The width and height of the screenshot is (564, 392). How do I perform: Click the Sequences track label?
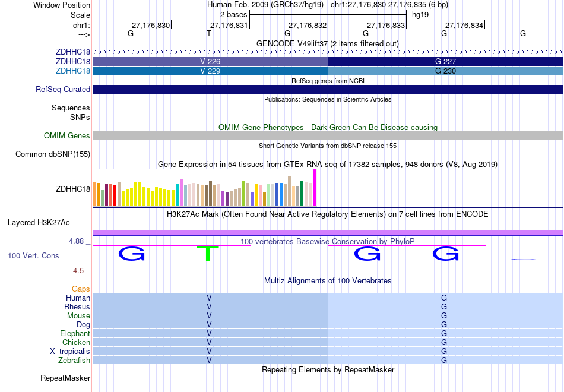click(x=71, y=108)
